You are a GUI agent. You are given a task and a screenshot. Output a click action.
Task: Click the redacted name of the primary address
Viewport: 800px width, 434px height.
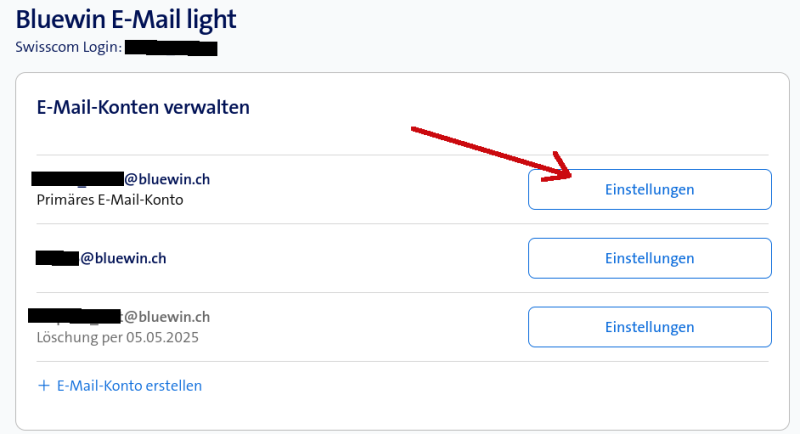77,179
